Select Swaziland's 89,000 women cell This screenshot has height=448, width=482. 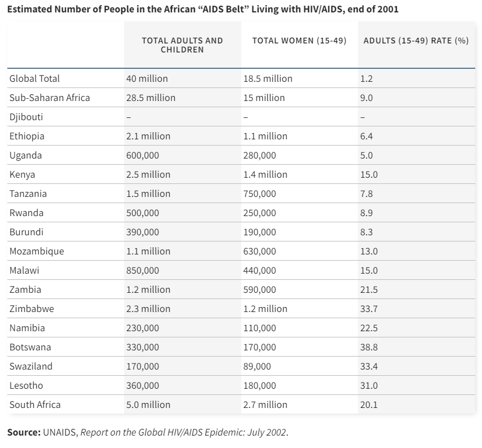point(257,366)
